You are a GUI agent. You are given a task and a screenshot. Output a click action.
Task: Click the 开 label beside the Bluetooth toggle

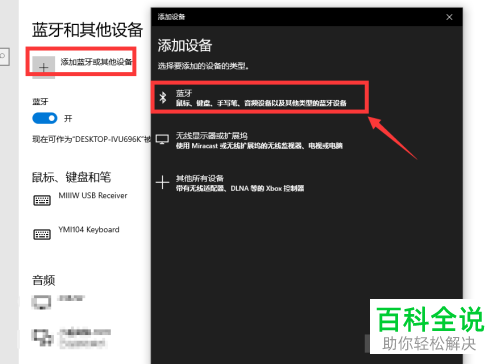click(68, 118)
